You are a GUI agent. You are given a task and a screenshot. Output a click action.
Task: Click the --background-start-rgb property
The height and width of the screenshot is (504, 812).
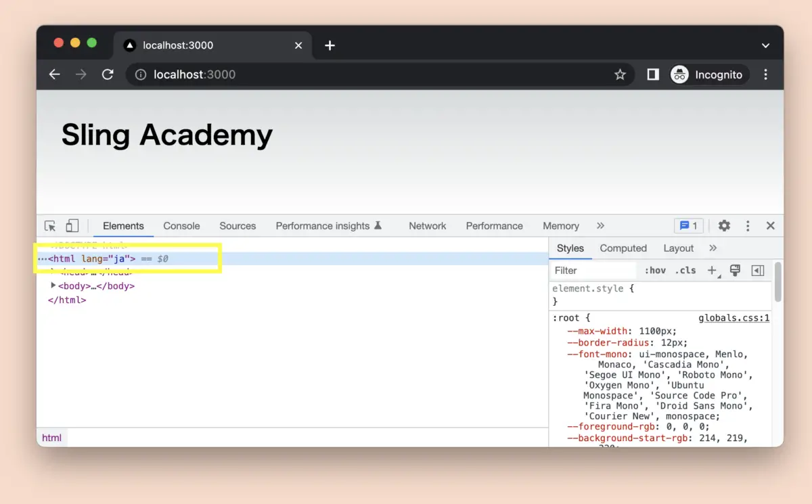tap(628, 438)
